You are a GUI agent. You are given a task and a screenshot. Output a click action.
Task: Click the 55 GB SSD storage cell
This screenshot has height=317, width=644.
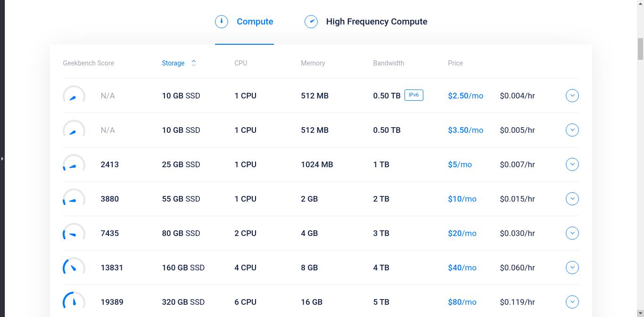click(x=181, y=199)
